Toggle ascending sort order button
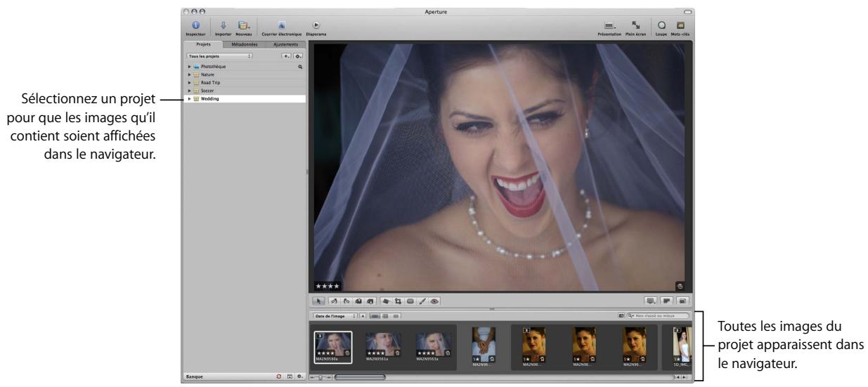The width and height of the screenshot is (868, 387). pos(363,317)
